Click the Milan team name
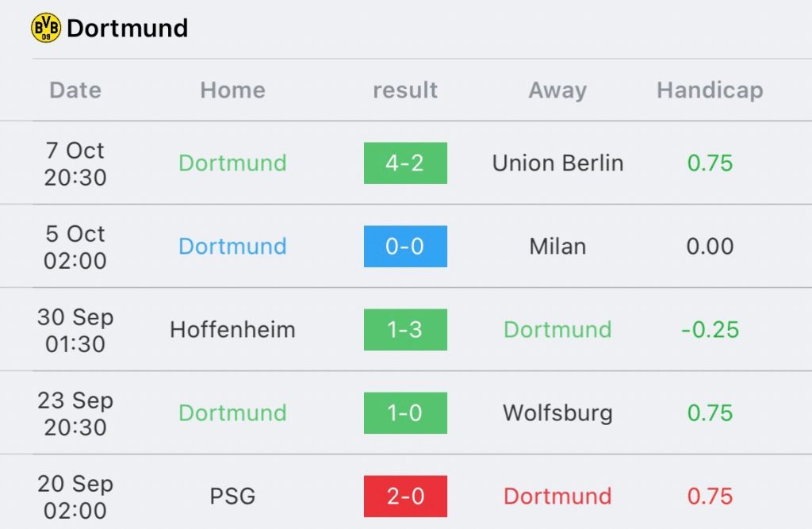812x529 pixels. pos(557,247)
